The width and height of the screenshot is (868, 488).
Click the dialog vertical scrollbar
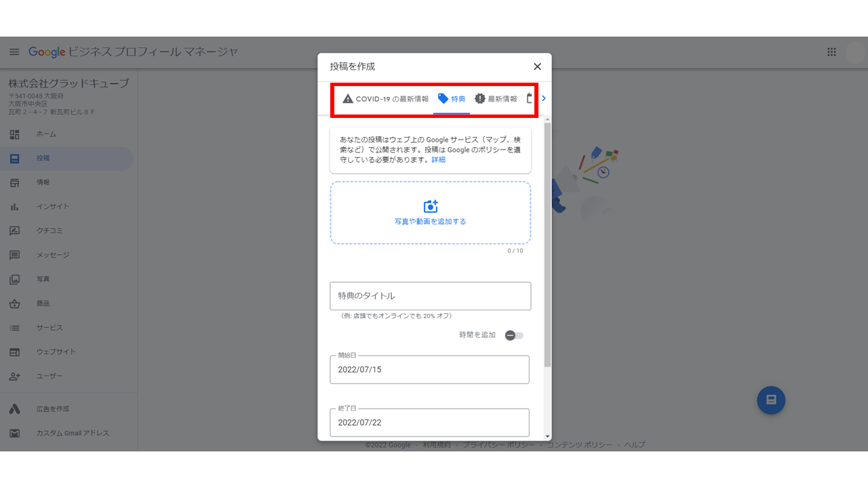coord(548,245)
